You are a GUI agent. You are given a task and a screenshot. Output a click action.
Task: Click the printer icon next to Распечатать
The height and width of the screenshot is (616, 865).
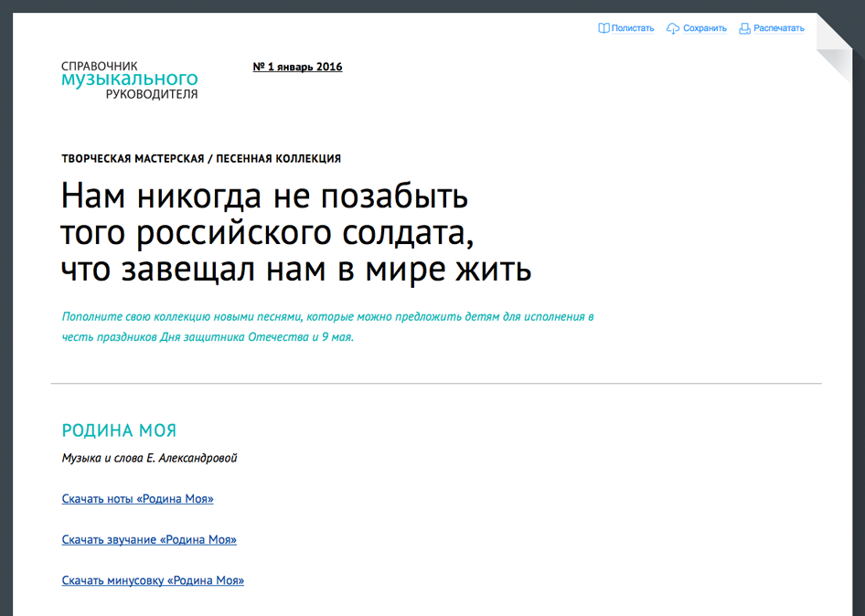744,28
